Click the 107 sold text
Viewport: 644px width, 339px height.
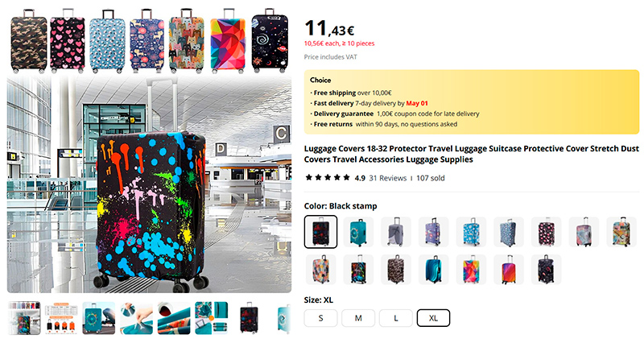point(431,178)
